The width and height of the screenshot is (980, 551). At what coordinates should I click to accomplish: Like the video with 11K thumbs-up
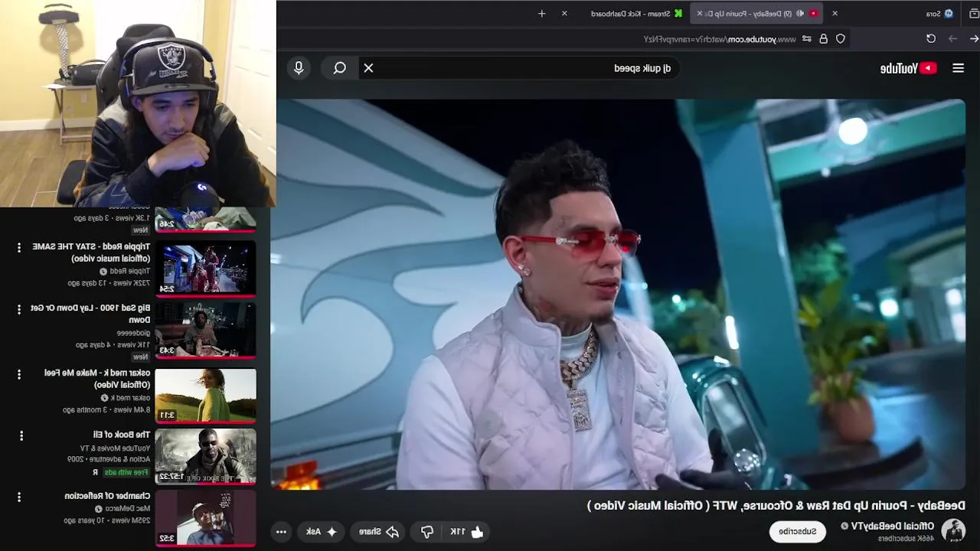[x=466, y=531]
